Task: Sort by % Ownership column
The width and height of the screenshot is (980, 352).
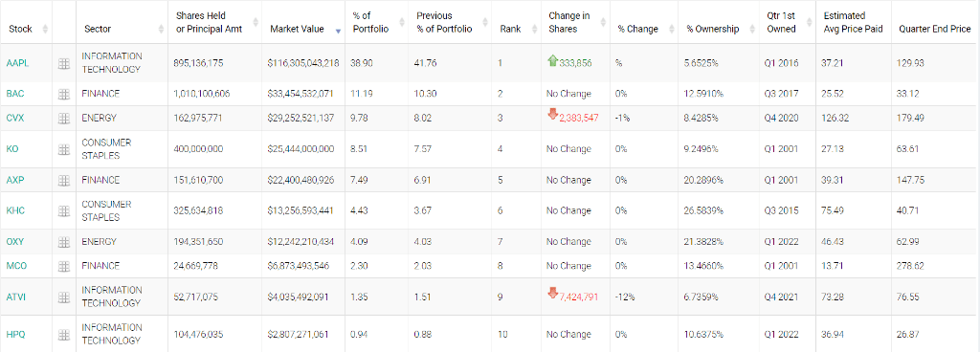Action: 712,29
